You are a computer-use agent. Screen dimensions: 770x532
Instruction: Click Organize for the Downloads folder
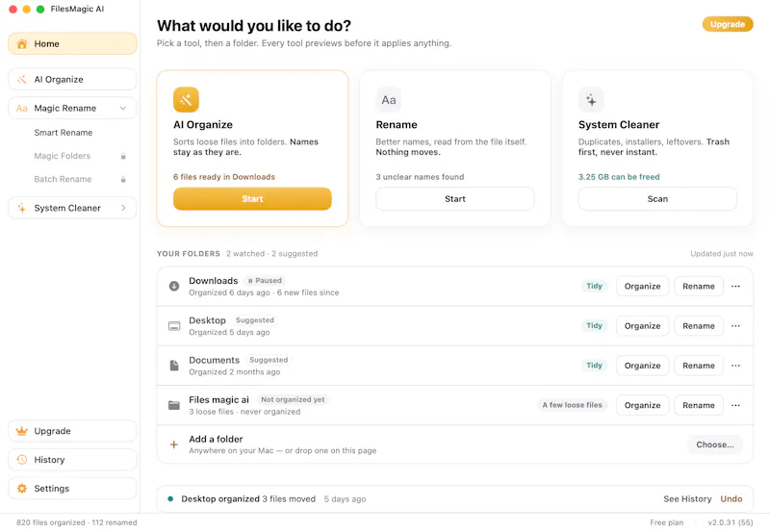pos(642,286)
